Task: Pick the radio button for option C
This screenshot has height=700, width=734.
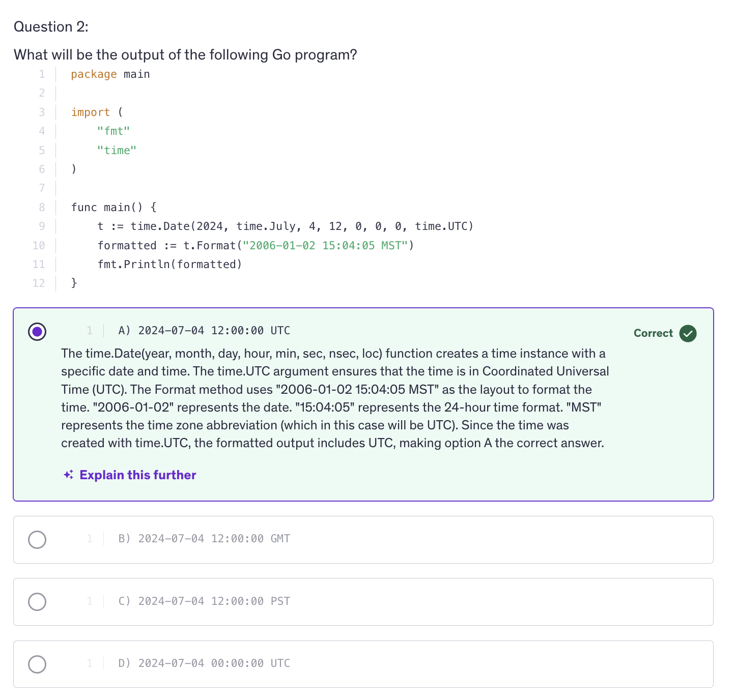Action: [x=37, y=602]
